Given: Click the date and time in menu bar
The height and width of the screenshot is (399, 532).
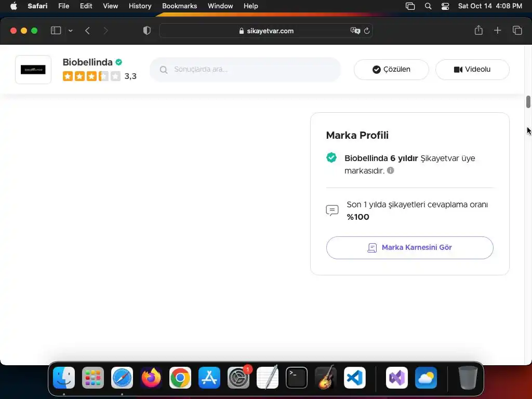Looking at the screenshot, I should click(490, 6).
